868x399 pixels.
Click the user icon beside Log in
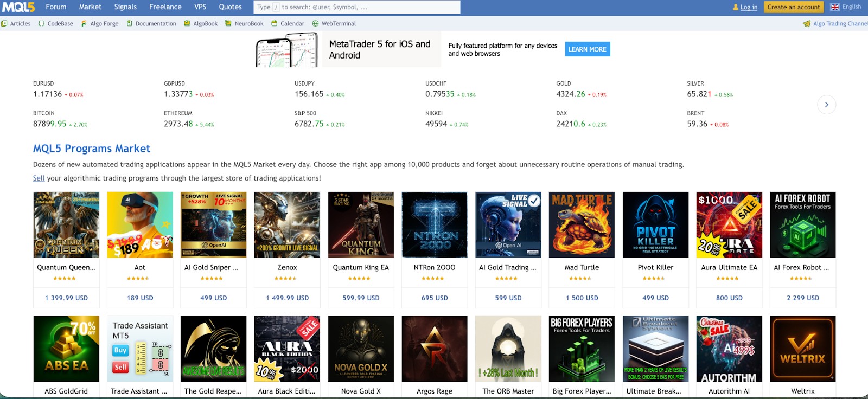point(736,7)
